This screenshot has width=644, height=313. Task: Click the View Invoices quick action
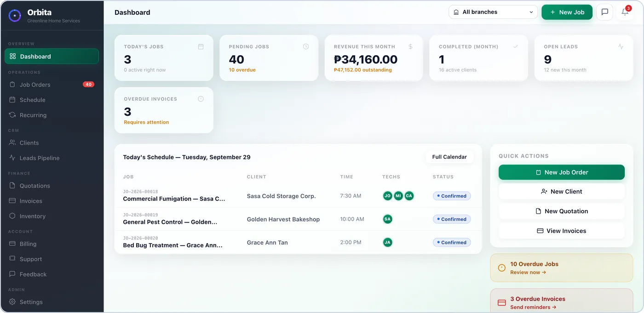tap(562, 231)
